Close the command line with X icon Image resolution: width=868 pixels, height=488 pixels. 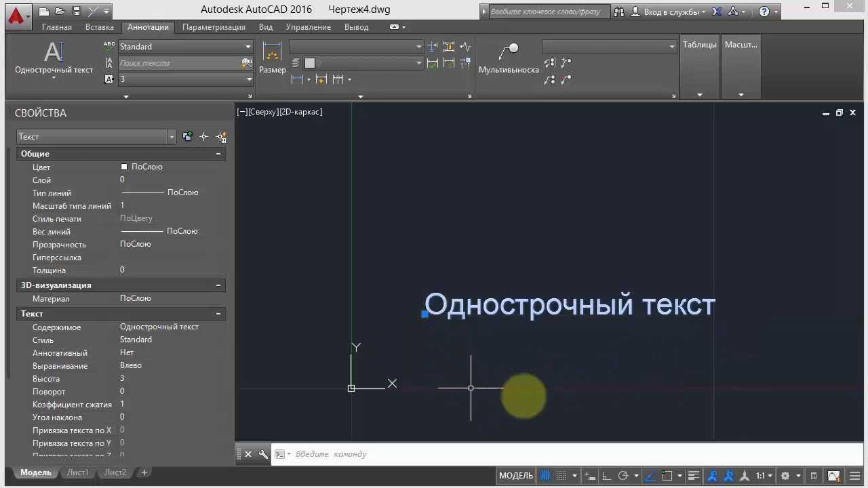(248, 454)
